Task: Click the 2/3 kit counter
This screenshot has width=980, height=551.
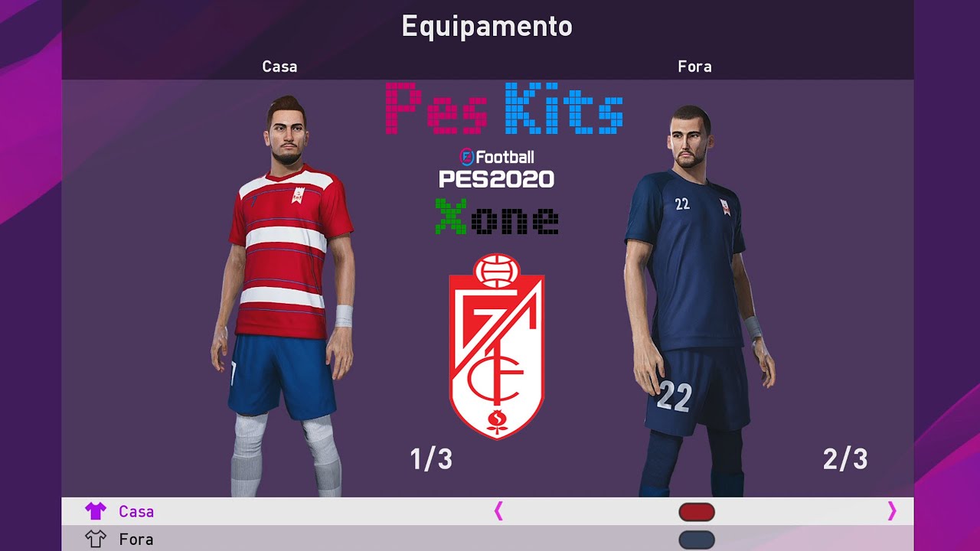Action: pyautogui.click(x=845, y=459)
